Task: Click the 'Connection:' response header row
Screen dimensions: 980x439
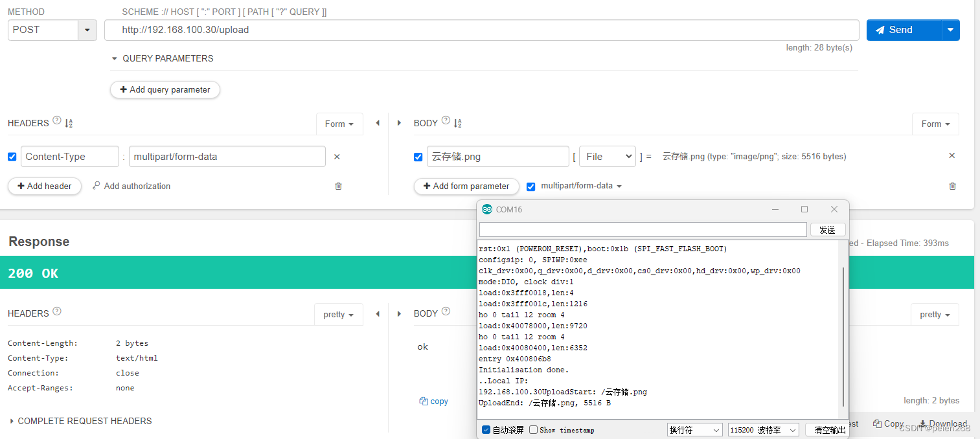Action: 73,373
